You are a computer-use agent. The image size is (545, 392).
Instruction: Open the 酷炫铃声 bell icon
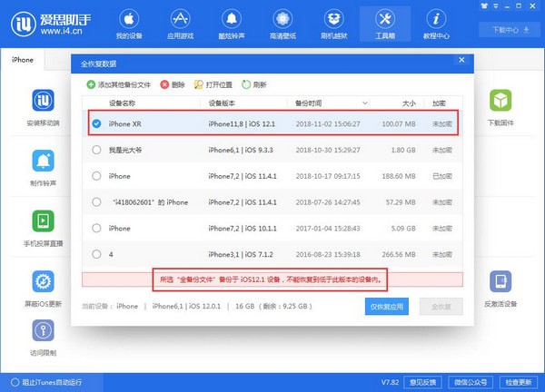point(232,19)
